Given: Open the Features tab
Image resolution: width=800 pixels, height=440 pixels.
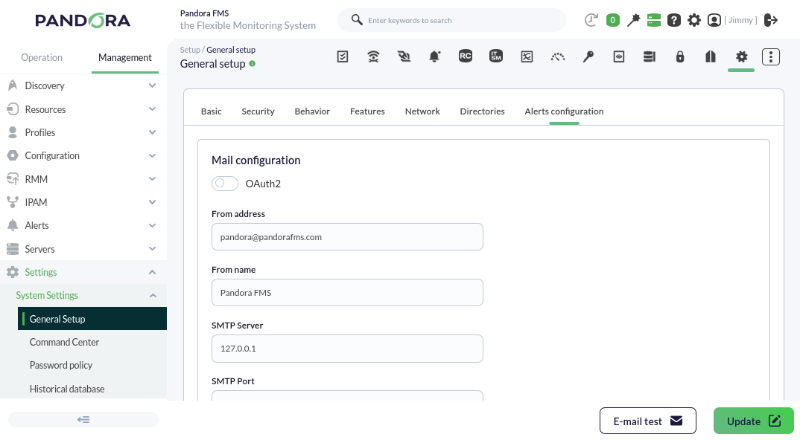Looking at the screenshot, I should pos(367,111).
